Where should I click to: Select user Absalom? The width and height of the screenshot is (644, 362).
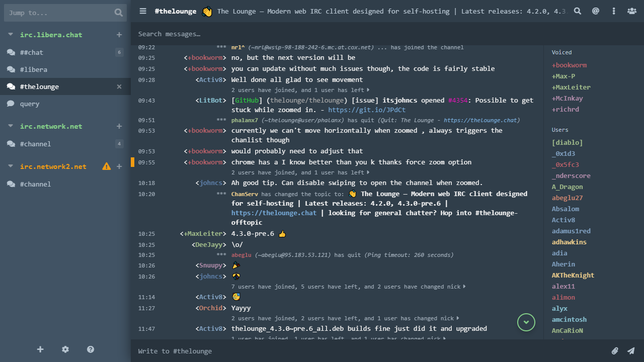pos(566,209)
